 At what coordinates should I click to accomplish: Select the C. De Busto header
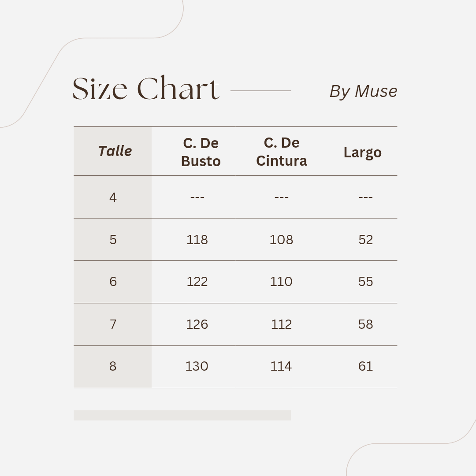[201, 152]
